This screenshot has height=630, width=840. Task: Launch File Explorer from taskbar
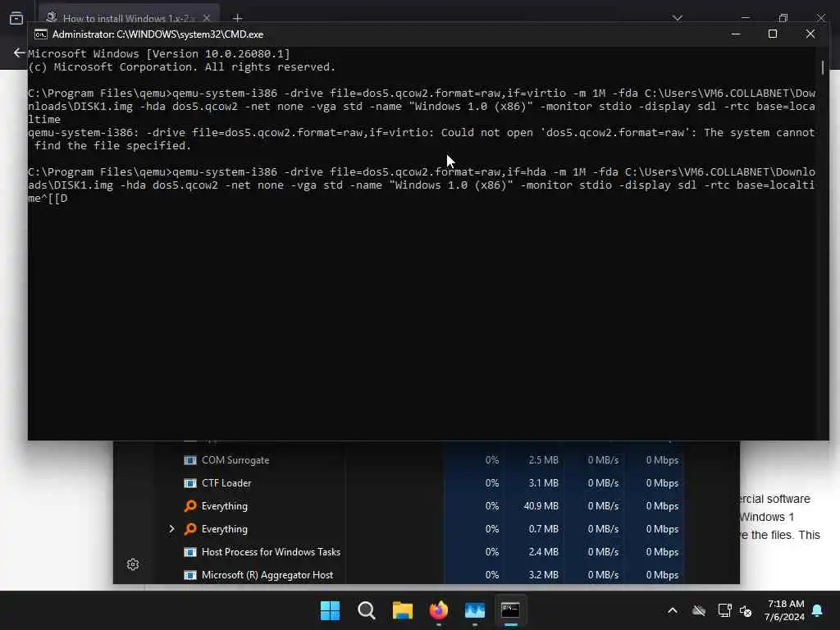tap(402, 610)
